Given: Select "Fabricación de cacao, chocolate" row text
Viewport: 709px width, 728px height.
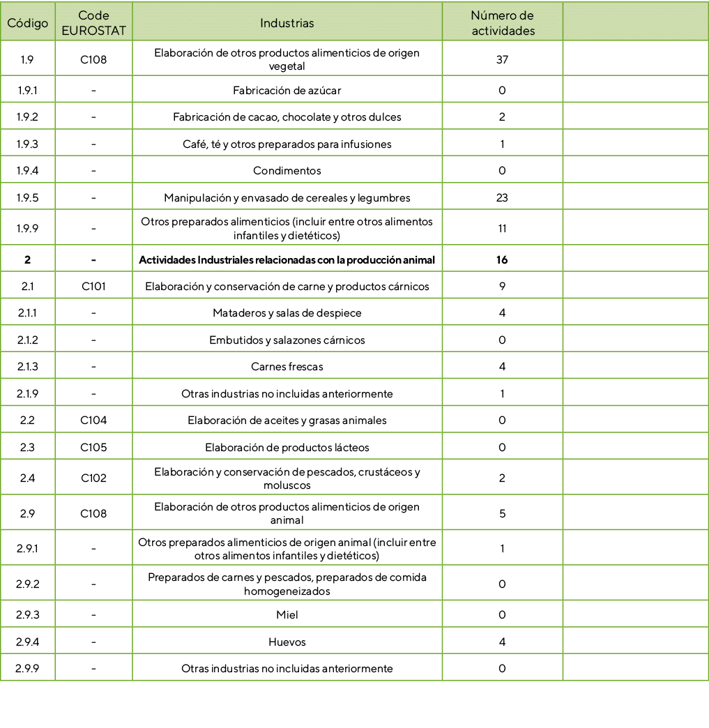Looking at the screenshot, I should tap(287, 117).
